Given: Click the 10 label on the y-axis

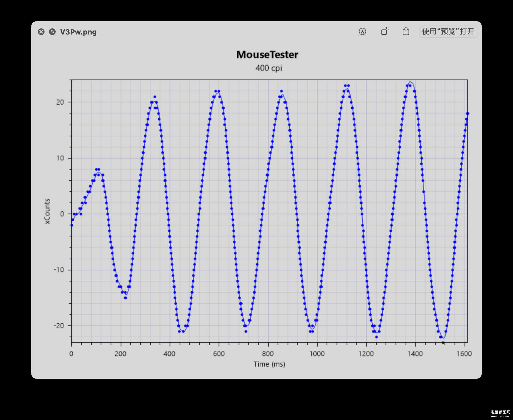Looking at the screenshot, I should tap(60, 158).
